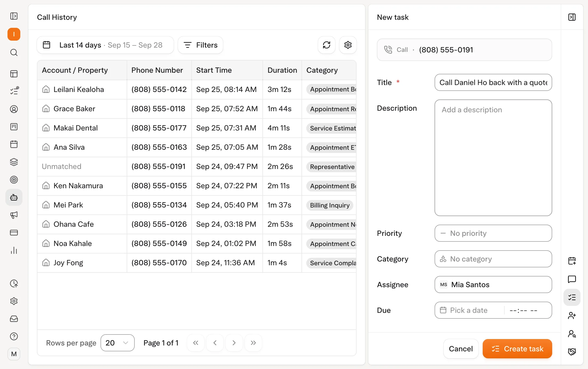Open the credit card billing icon
Image resolution: width=588 pixels, height=369 pixels.
pyautogui.click(x=14, y=233)
